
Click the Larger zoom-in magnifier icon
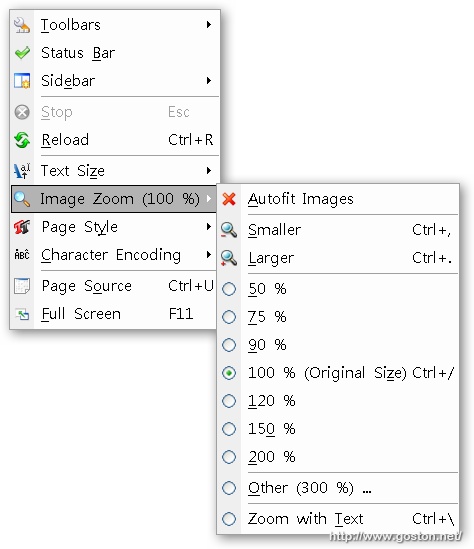point(229,258)
